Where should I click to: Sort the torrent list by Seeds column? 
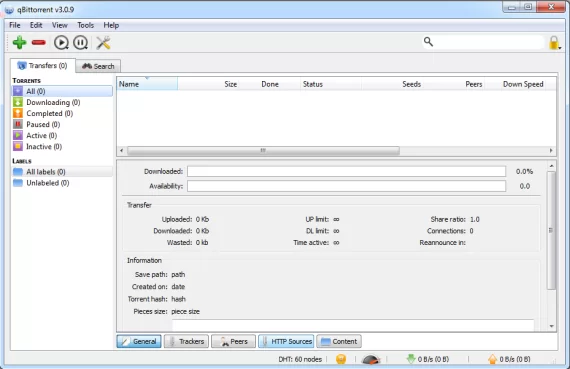(392, 84)
